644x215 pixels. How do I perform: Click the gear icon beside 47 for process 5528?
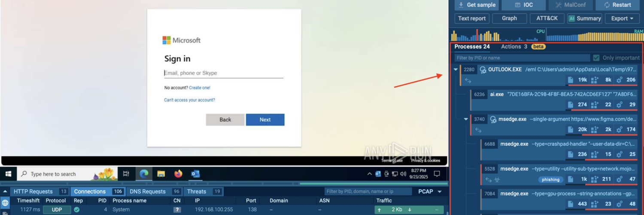[x=619, y=179]
